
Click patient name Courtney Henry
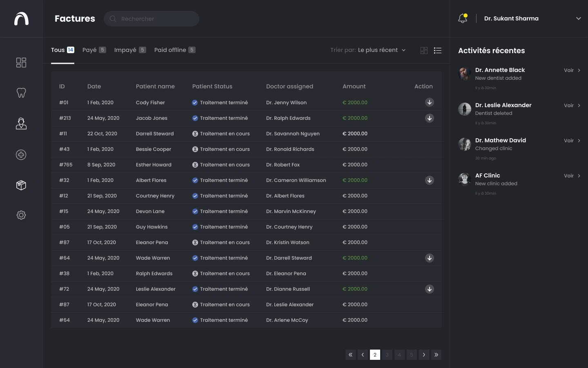tap(155, 196)
